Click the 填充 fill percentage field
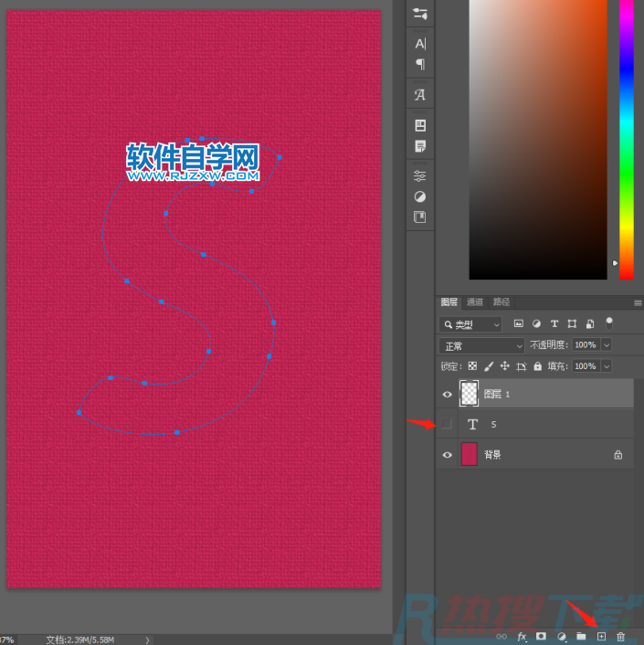Viewport: 644px width, 645px height. [x=585, y=366]
